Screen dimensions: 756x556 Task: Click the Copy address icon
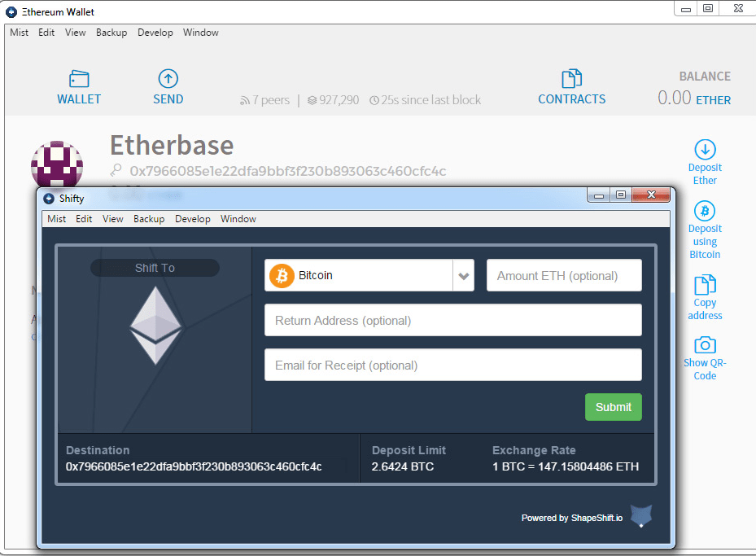[x=705, y=284]
